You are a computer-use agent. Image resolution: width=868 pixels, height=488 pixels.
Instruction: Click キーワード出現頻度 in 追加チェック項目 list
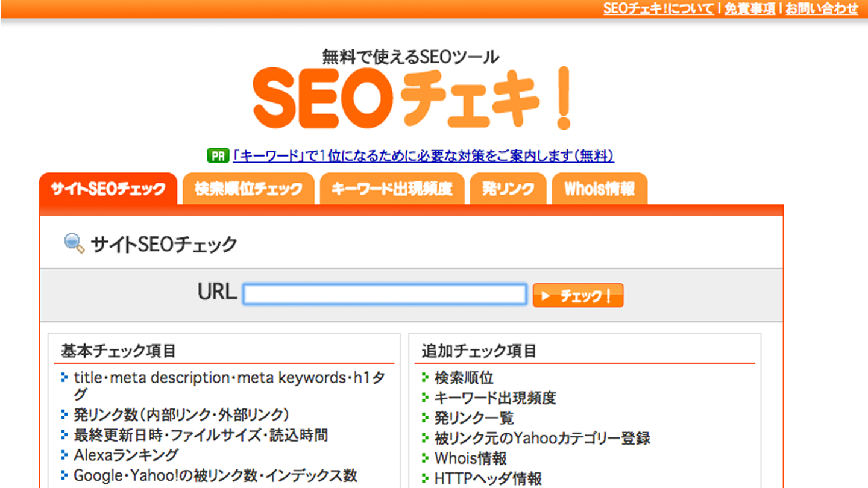pos(495,398)
